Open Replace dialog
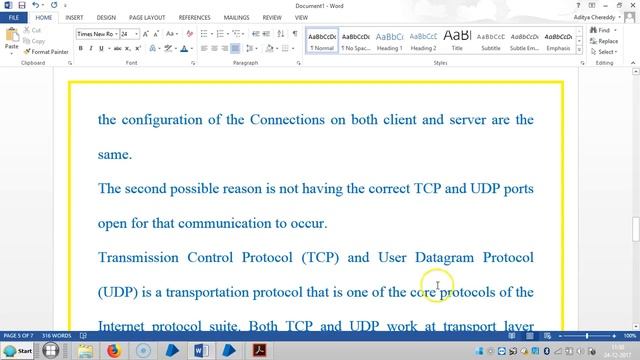Image resolution: width=640 pixels, height=360 pixels. (x=604, y=41)
